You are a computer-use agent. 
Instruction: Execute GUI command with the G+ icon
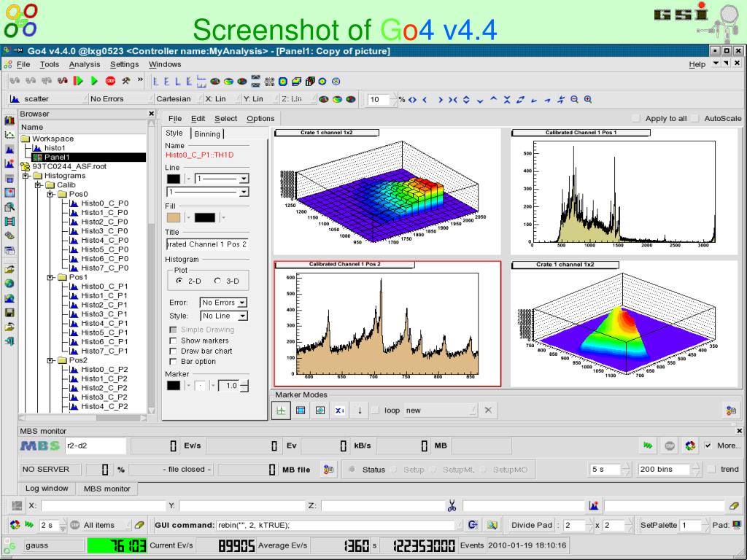pyautogui.click(x=473, y=525)
